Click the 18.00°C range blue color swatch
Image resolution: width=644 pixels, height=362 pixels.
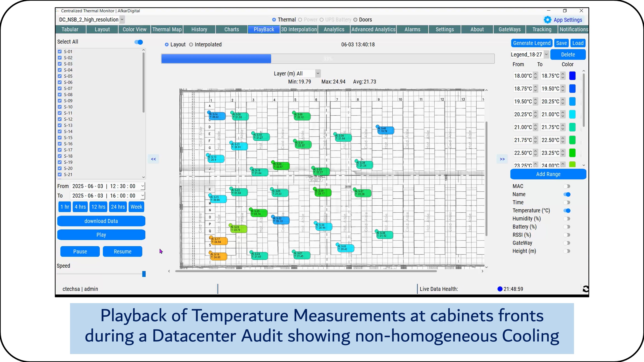572,76
